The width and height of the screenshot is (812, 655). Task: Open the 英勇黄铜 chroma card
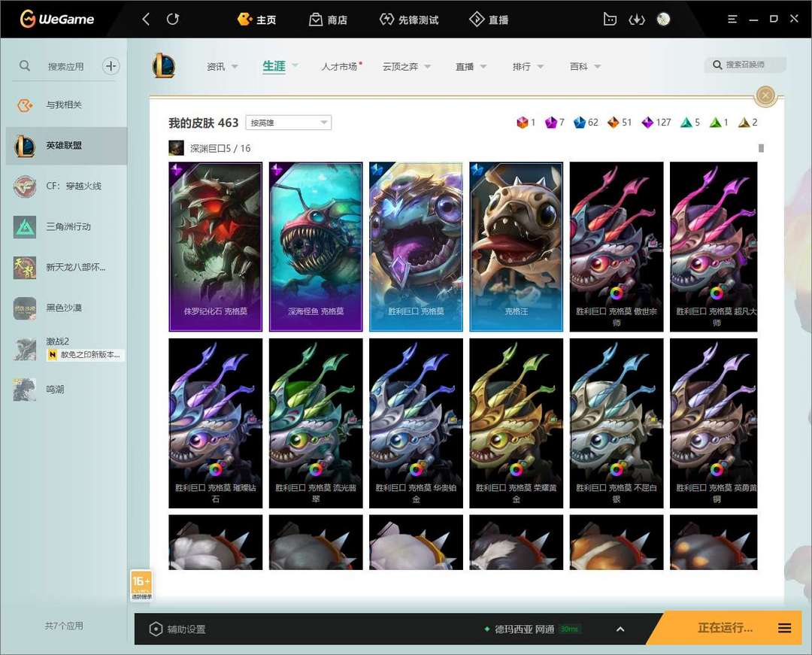[714, 423]
